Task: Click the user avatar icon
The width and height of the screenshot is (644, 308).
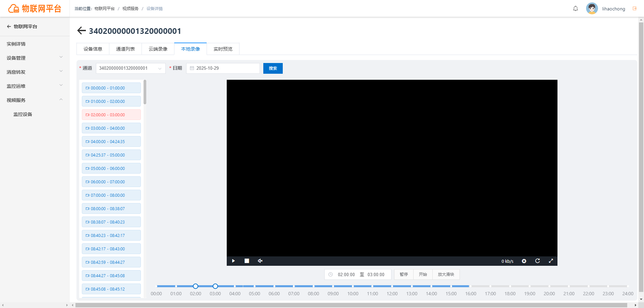Action: click(592, 9)
